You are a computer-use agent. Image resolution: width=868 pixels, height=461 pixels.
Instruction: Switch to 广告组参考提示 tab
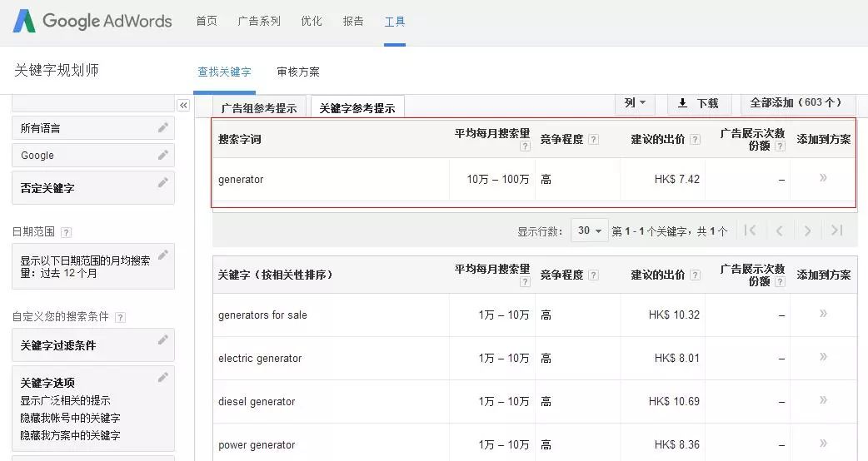(258, 108)
